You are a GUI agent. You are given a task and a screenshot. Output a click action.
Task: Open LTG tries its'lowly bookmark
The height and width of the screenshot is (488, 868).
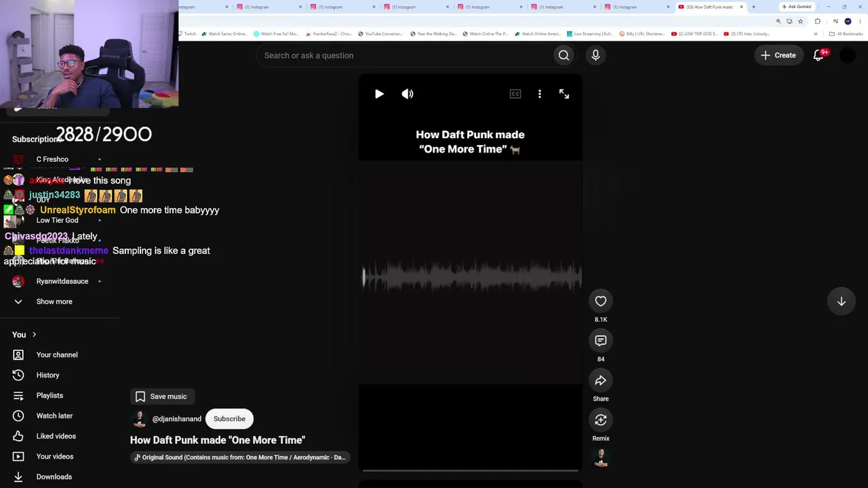pos(747,34)
